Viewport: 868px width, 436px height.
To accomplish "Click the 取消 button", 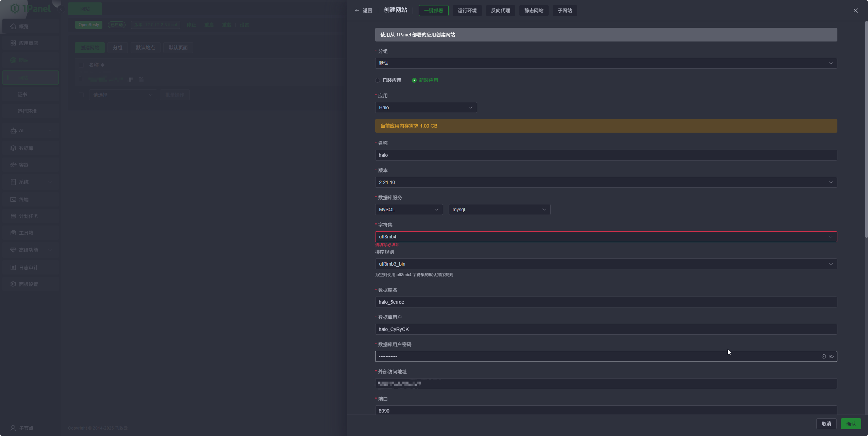I will [826, 423].
